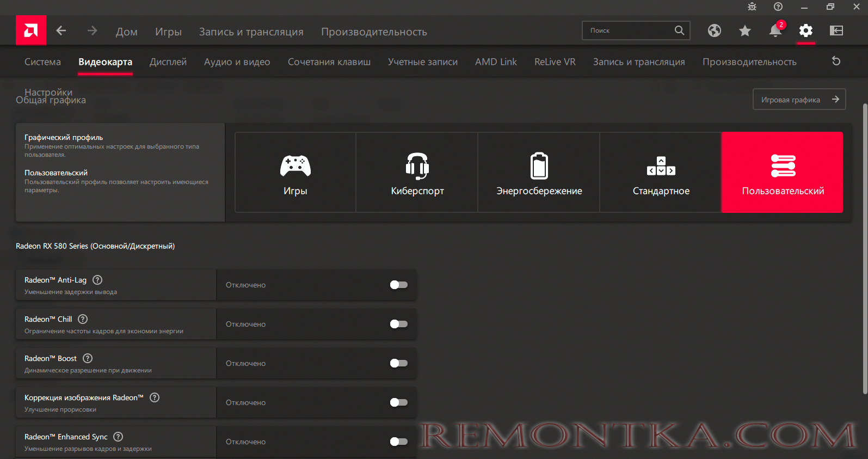The width and height of the screenshot is (868, 459).
Task: Switch to Сочетания клавиш tab
Action: [x=329, y=62]
